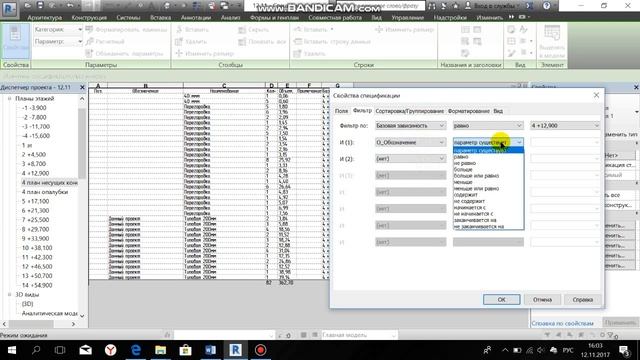Click the favorites star icon in title bar
640x360 pixels.
point(456,6)
